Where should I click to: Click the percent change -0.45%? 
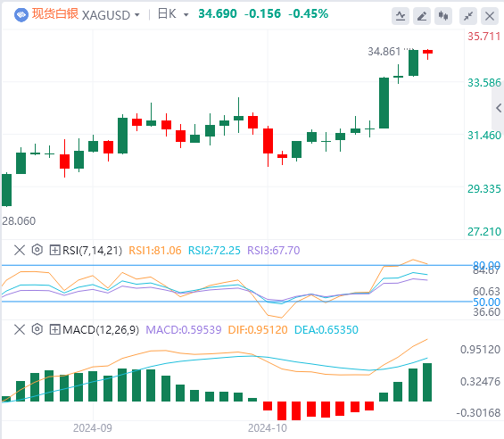pyautogui.click(x=309, y=13)
